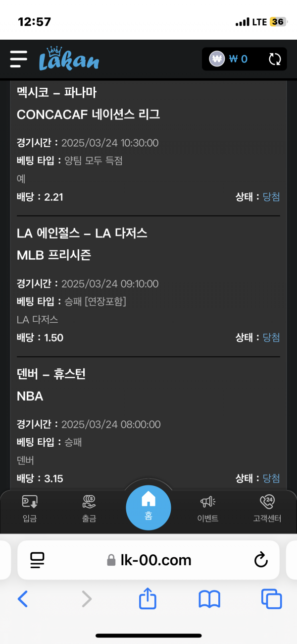This screenshot has width=297, height=644.
Task: Open Safari page format menu
Action: pyautogui.click(x=37, y=560)
